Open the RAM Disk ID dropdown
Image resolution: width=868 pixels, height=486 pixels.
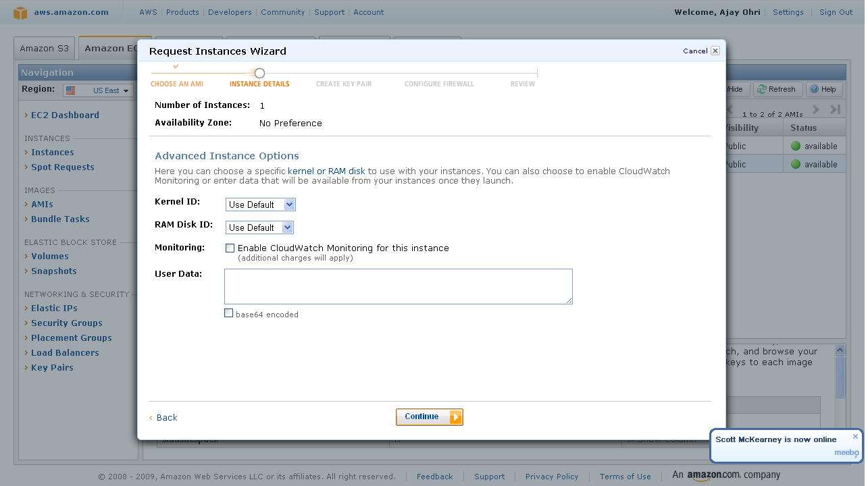(259, 227)
